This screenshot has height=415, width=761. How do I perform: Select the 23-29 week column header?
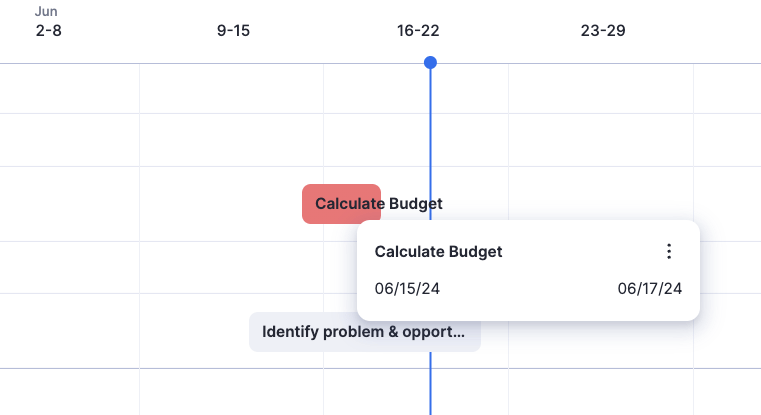click(603, 31)
